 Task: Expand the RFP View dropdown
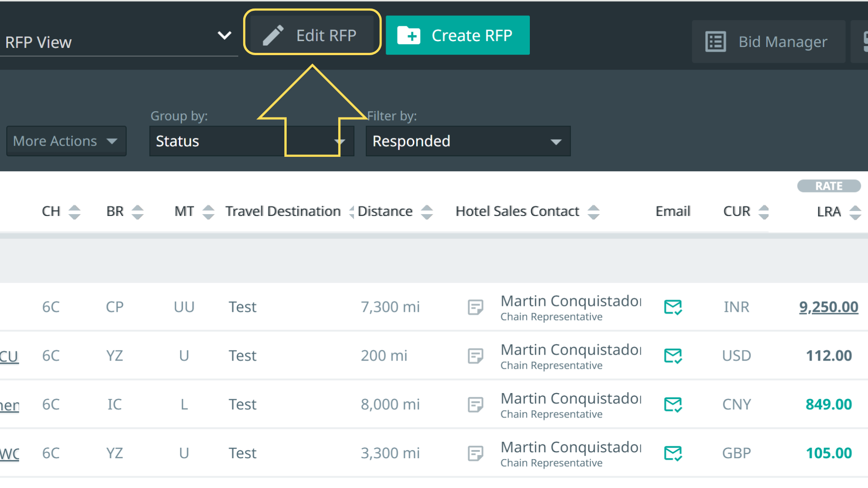coord(224,35)
